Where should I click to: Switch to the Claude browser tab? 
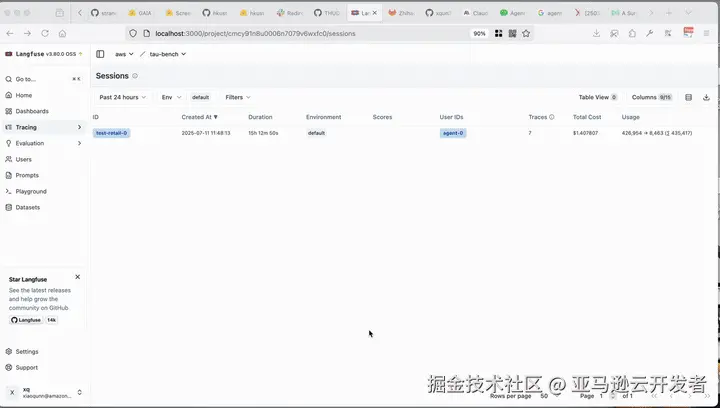475,13
